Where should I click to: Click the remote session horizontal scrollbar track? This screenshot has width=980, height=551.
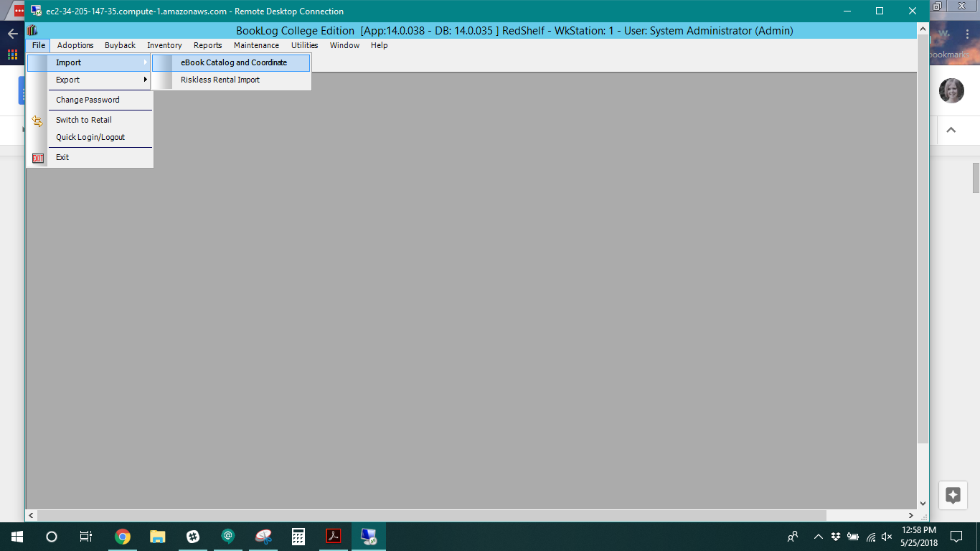(866, 515)
